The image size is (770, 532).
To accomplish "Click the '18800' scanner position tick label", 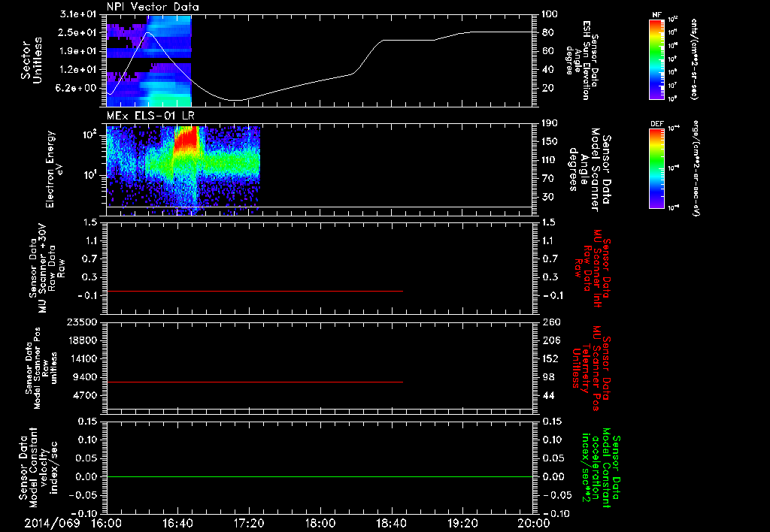I will [x=83, y=340].
